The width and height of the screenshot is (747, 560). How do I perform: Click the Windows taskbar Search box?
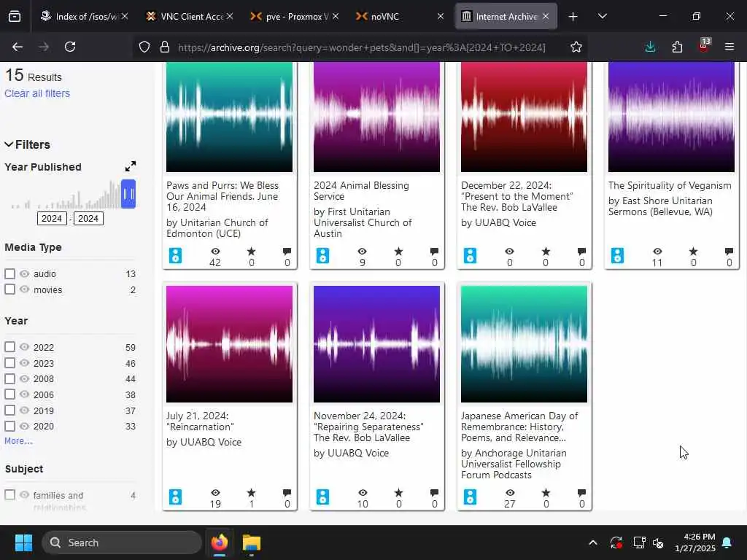pyautogui.click(x=122, y=542)
